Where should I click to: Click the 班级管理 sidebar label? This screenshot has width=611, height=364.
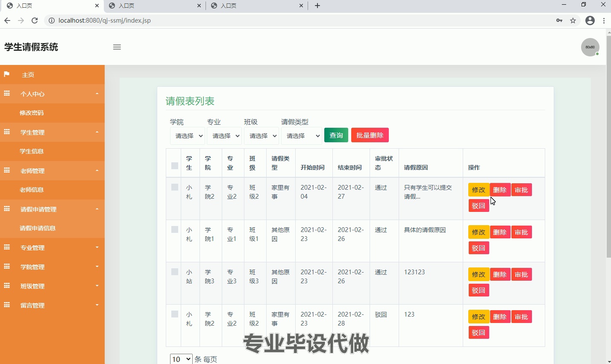click(x=32, y=286)
